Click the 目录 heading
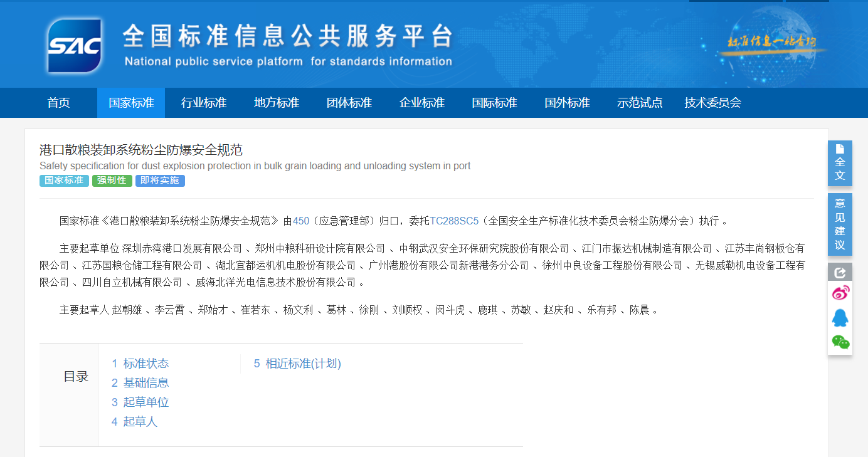The image size is (868, 457). pyautogui.click(x=76, y=377)
